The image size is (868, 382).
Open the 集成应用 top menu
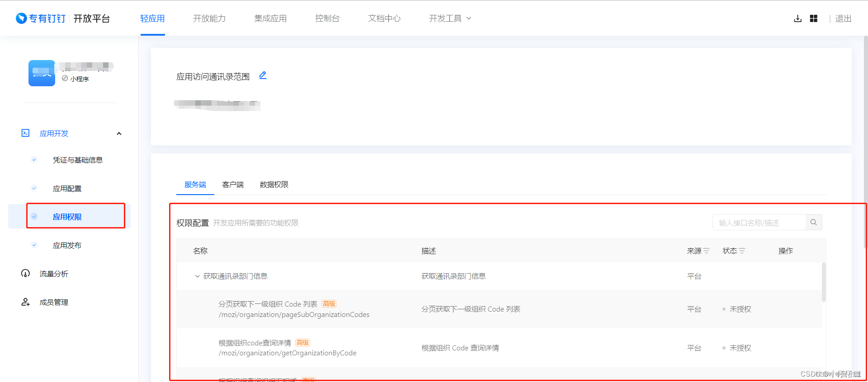[270, 19]
